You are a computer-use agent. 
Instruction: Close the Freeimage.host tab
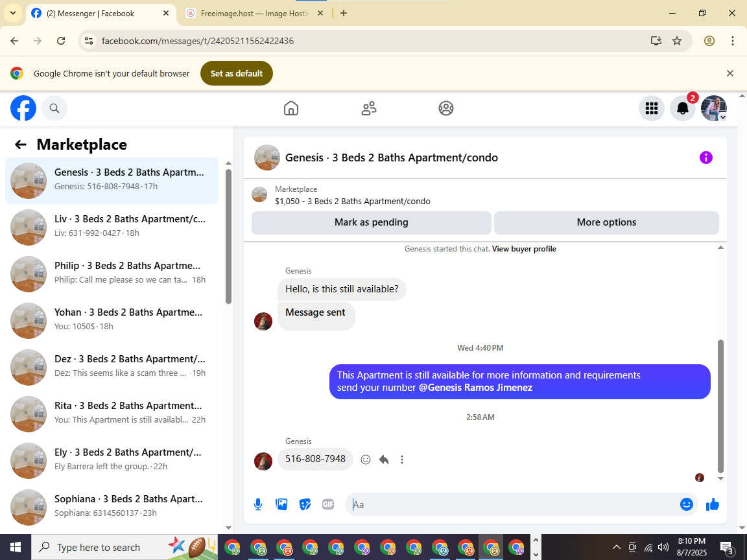pyautogui.click(x=320, y=14)
